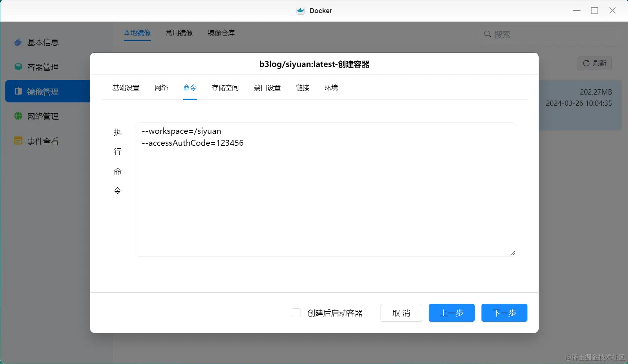This screenshot has width=628, height=364.
Task: Click the search magnifier icon
Action: coord(487,34)
